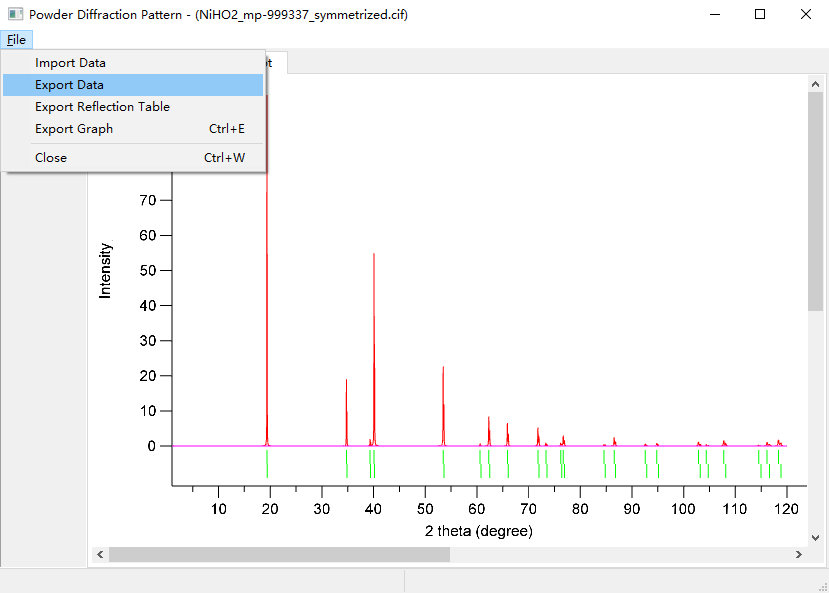Click the vertical scrollbar thumb
This screenshot has height=593, width=829.
[x=815, y=200]
